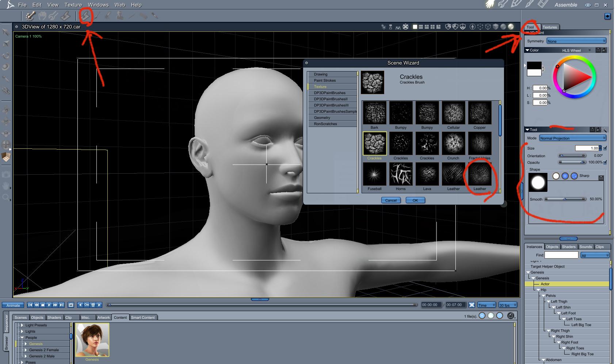This screenshot has width=615, height=364.
Task: Choose four-view layout icon in 3DView header
Action: click(x=432, y=27)
